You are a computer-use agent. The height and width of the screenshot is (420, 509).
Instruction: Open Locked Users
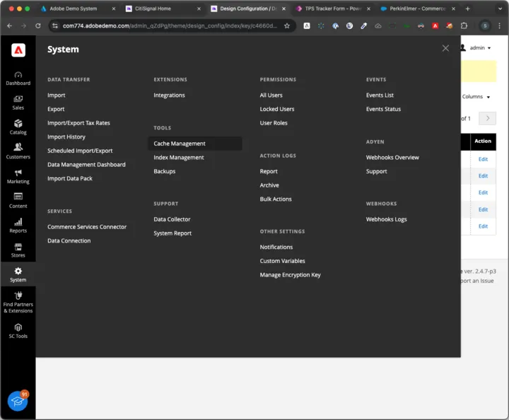pyautogui.click(x=277, y=109)
